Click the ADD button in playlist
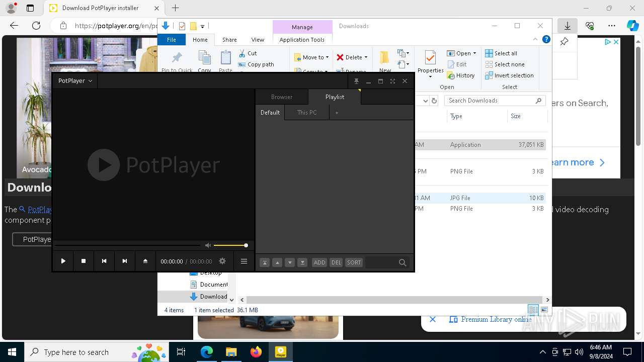The width and height of the screenshot is (644, 362). 319,262
